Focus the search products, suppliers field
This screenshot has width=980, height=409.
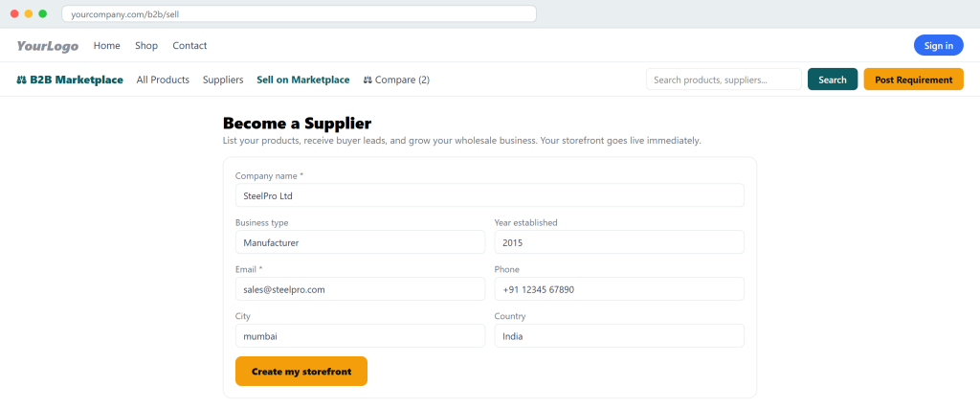pos(724,80)
